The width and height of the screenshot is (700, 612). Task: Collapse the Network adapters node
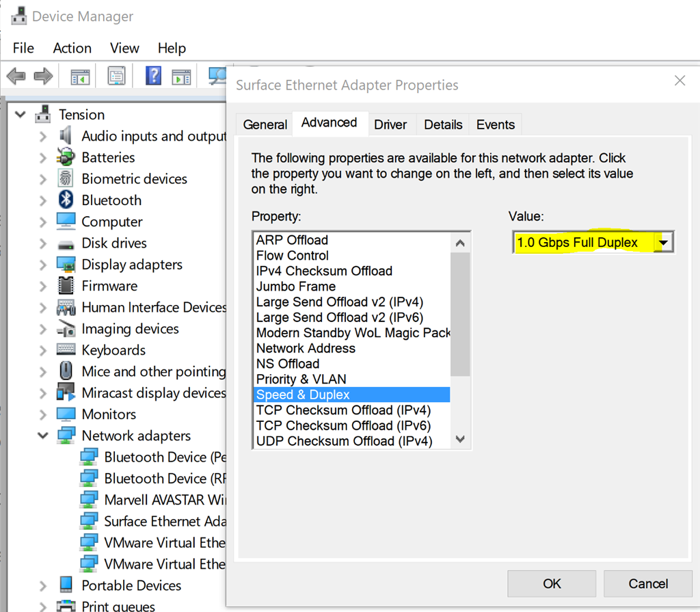pos(43,436)
